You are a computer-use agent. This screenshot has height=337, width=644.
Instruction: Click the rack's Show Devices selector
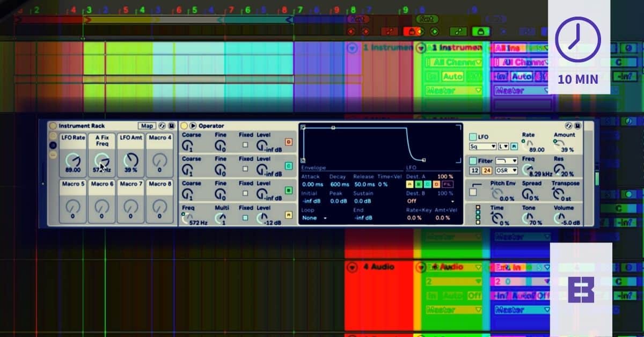pos(53,155)
